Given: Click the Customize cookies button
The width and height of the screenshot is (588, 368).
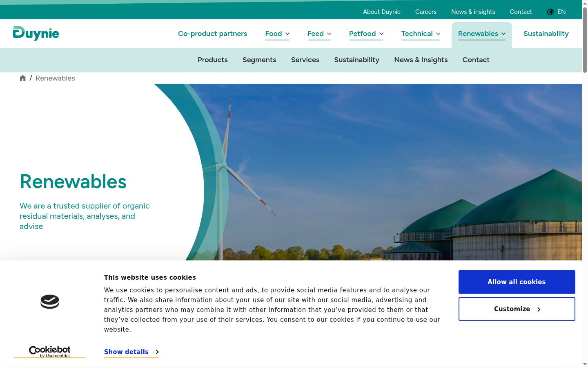Looking at the screenshot, I should [517, 309].
